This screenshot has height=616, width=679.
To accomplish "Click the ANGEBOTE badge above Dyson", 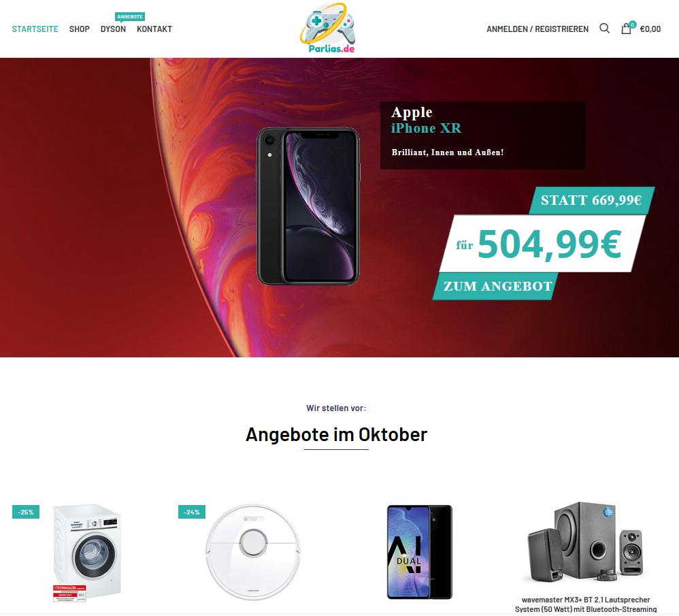I will pyautogui.click(x=130, y=17).
